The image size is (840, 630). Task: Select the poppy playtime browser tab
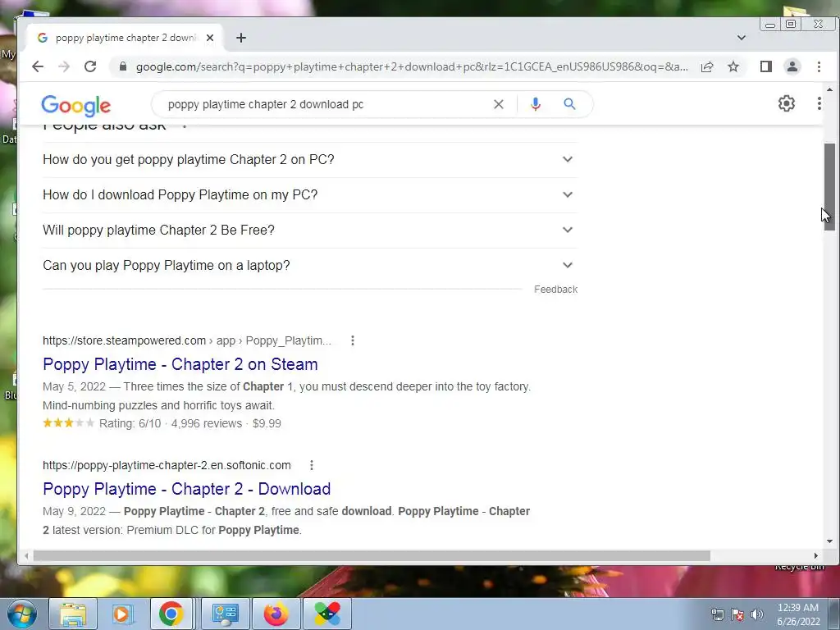pyautogui.click(x=126, y=38)
